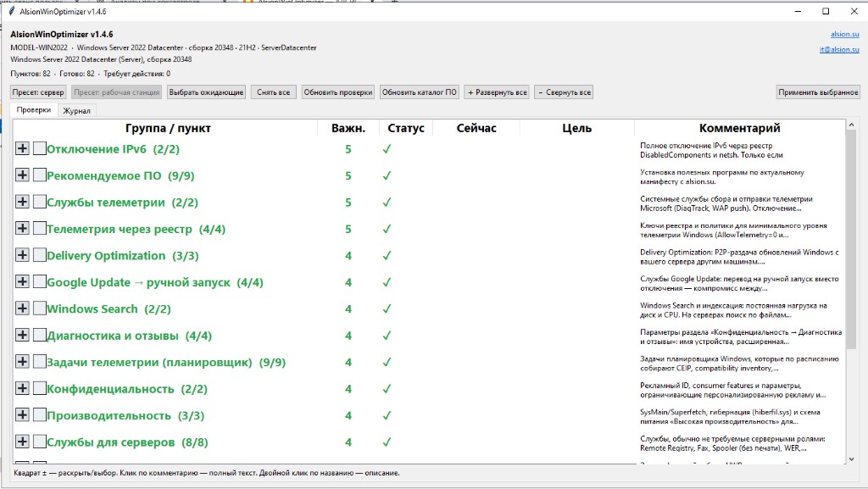Tick the Службы для серверов checkbox
Viewport: 868px width, 489px height.
point(39,442)
